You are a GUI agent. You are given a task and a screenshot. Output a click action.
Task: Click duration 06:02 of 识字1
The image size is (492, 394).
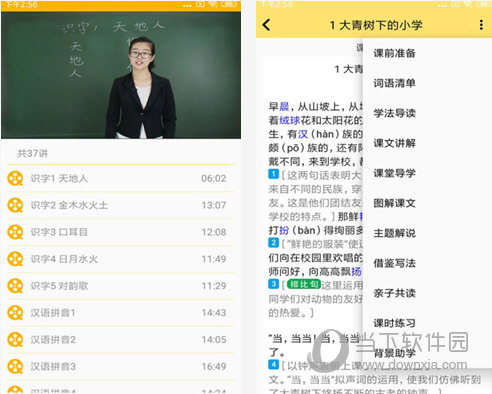point(214,178)
